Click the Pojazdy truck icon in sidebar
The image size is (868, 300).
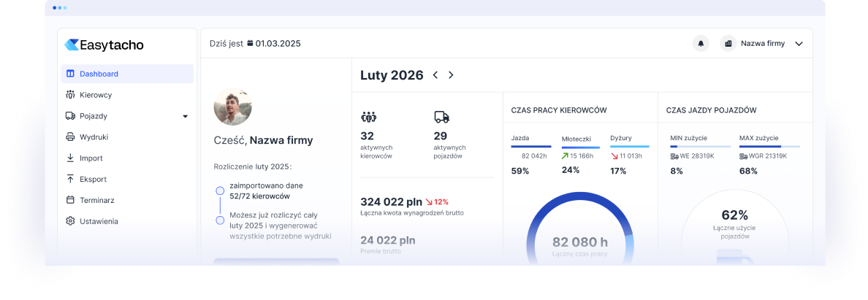pos(70,115)
